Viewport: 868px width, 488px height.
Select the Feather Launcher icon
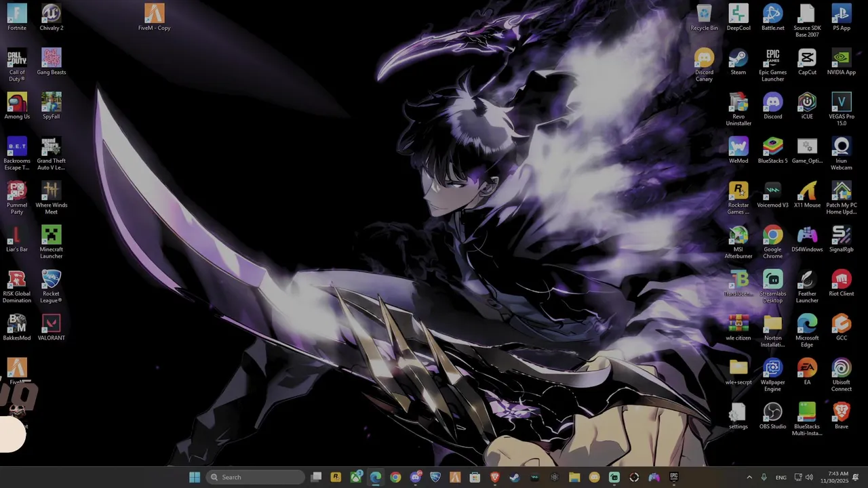[x=807, y=287]
